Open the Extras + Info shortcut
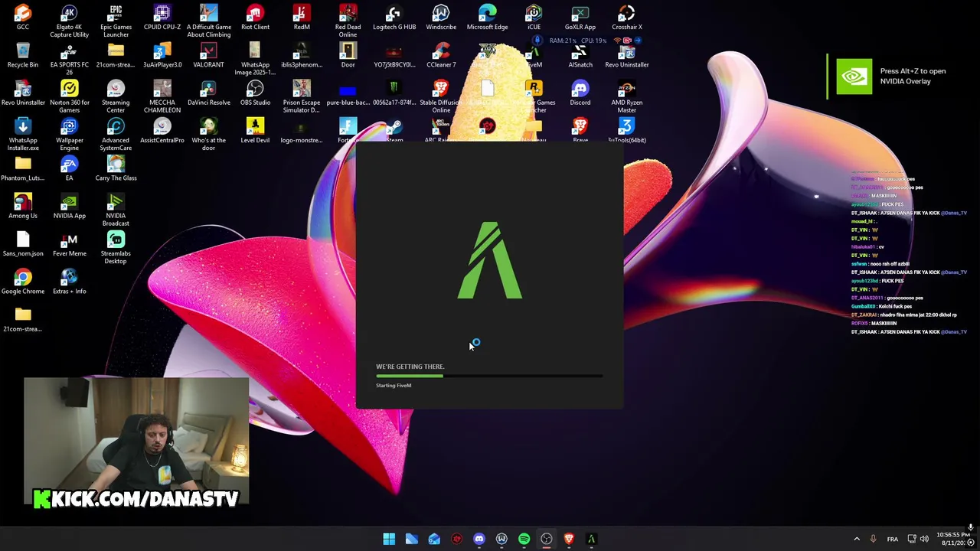Viewport: 980px width, 551px height. (69, 281)
